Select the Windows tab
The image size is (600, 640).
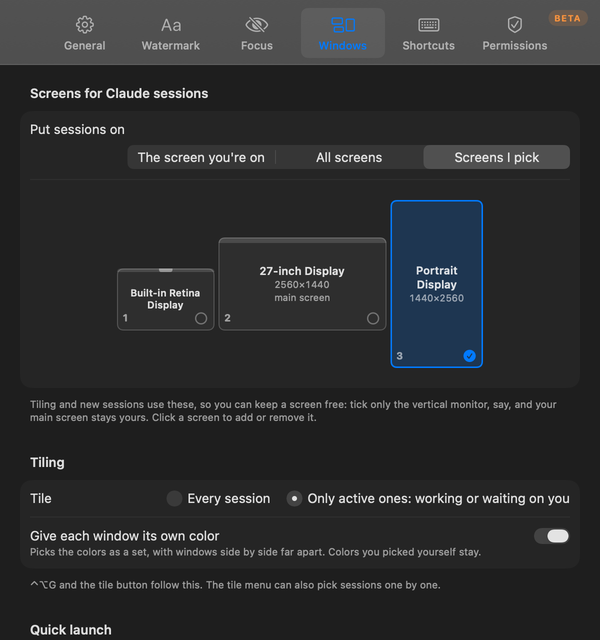(343, 33)
